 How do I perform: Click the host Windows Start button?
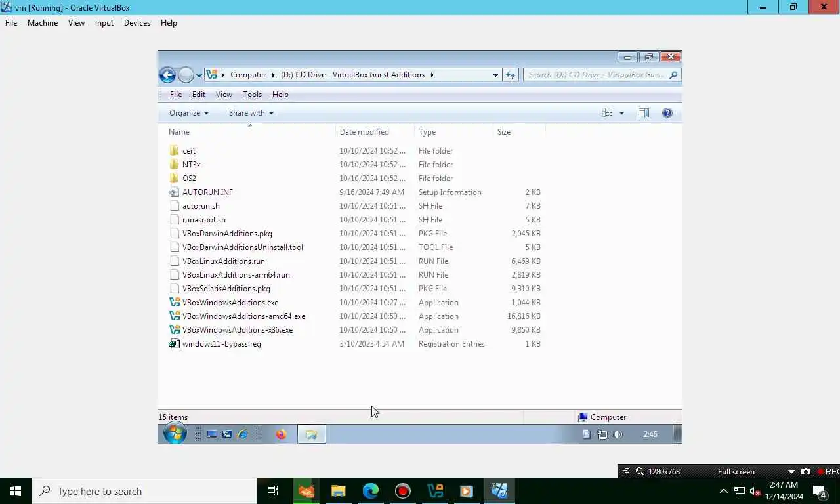coord(16,491)
